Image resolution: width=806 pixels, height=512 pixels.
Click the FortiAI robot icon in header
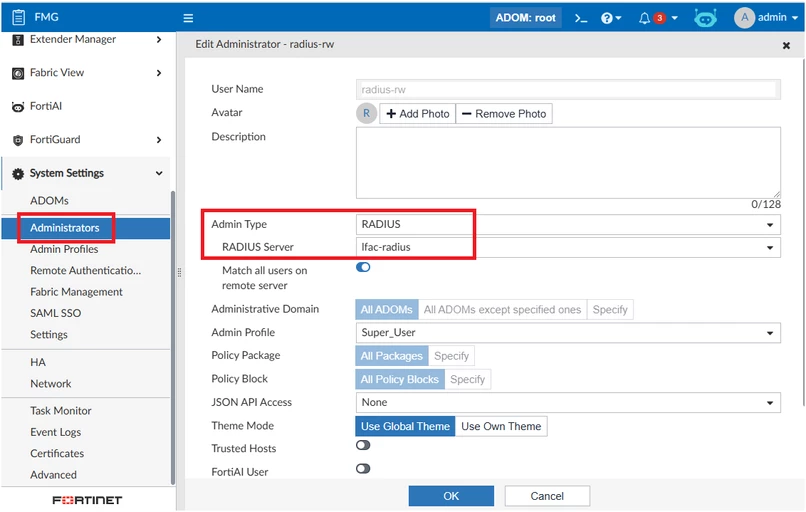[x=705, y=18]
